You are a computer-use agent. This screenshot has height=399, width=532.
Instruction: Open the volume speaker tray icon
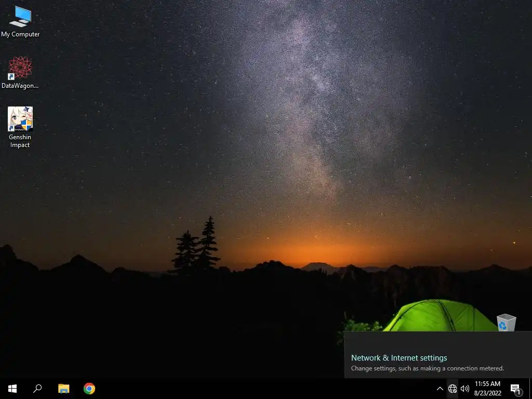(465, 389)
